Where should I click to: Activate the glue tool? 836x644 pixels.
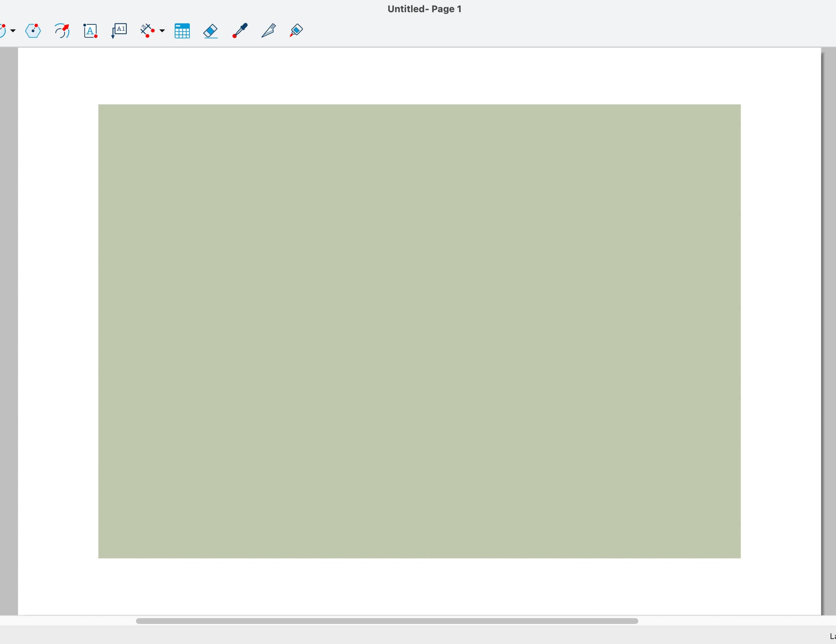[x=296, y=31]
